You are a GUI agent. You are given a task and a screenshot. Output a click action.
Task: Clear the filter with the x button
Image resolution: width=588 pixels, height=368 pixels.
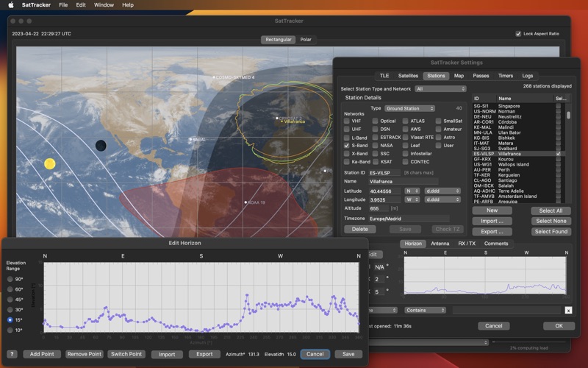(x=568, y=310)
